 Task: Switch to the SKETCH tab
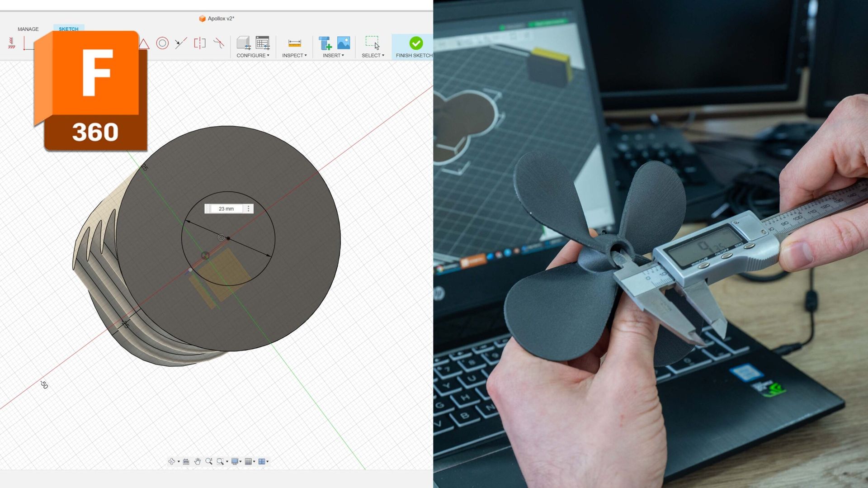pyautogui.click(x=68, y=29)
